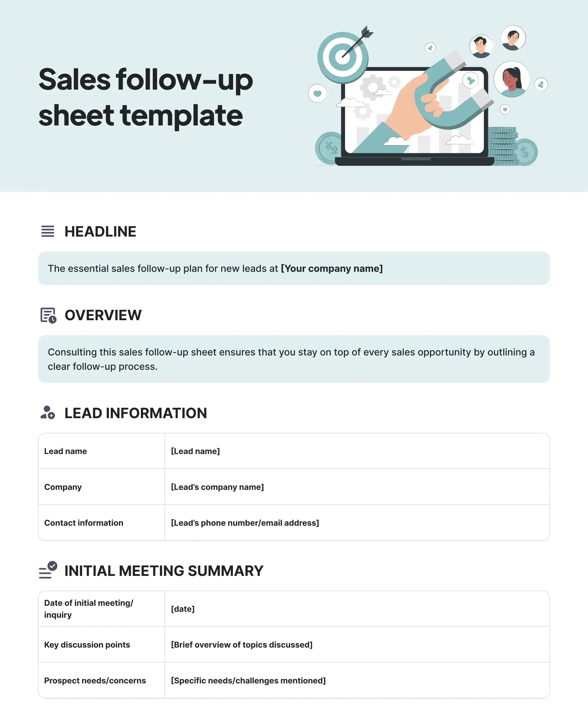
Task: Click the headline section icon
Action: (x=47, y=231)
